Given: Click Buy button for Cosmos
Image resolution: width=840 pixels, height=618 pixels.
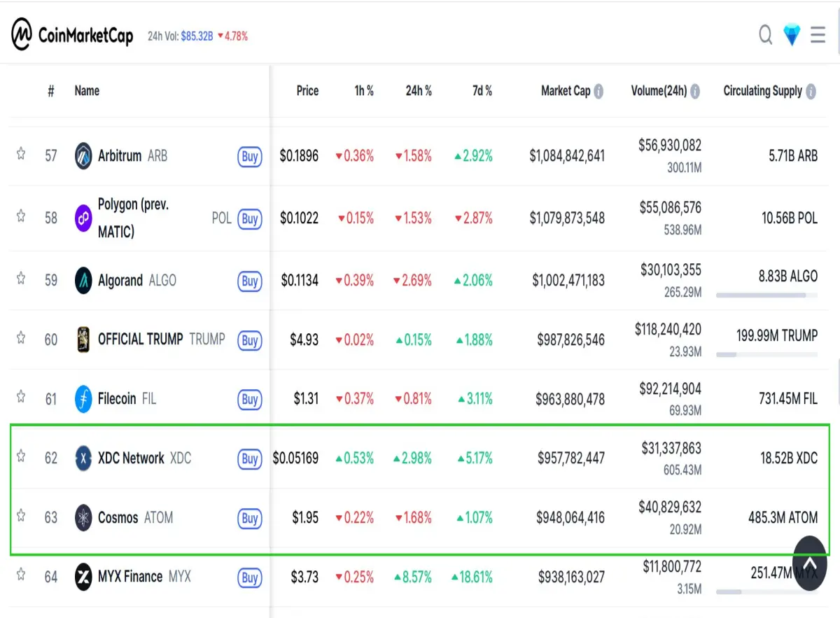Looking at the screenshot, I should pyautogui.click(x=250, y=519).
